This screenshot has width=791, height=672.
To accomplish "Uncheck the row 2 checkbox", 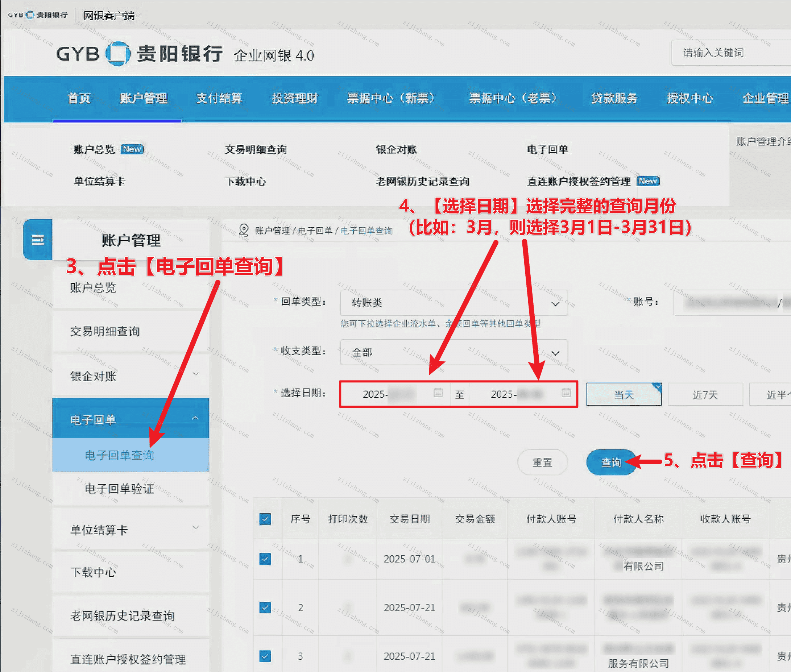I will [x=265, y=607].
